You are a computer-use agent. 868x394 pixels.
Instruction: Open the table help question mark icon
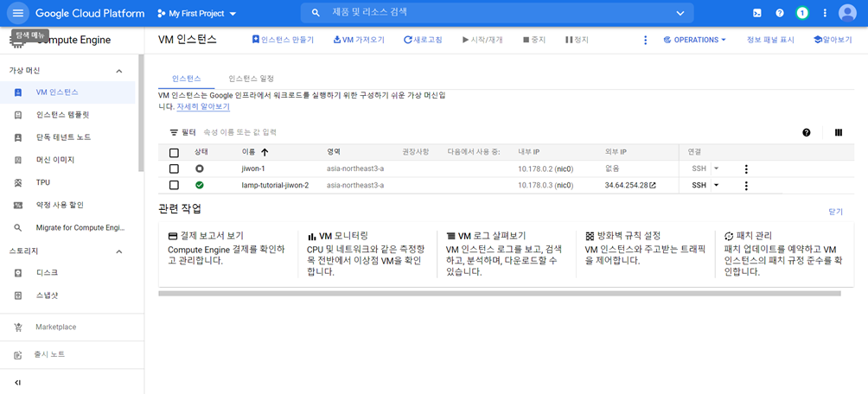tap(806, 132)
